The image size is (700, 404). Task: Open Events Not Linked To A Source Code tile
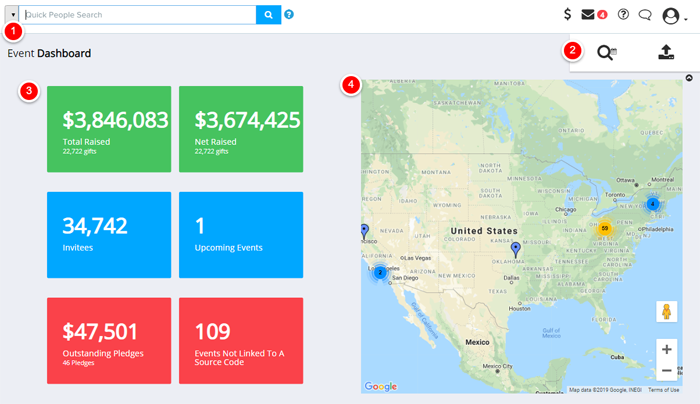click(x=241, y=341)
